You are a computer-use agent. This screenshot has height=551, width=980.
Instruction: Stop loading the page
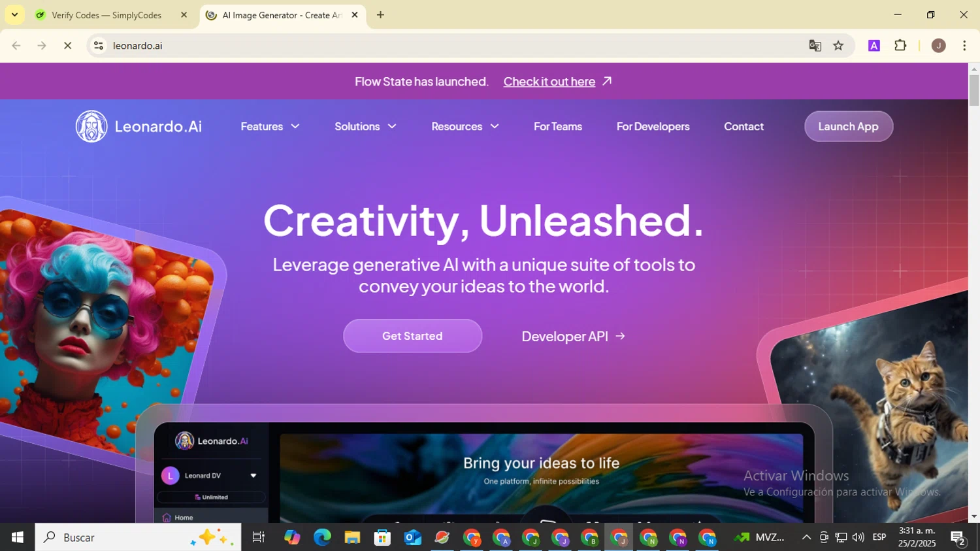pyautogui.click(x=67, y=46)
